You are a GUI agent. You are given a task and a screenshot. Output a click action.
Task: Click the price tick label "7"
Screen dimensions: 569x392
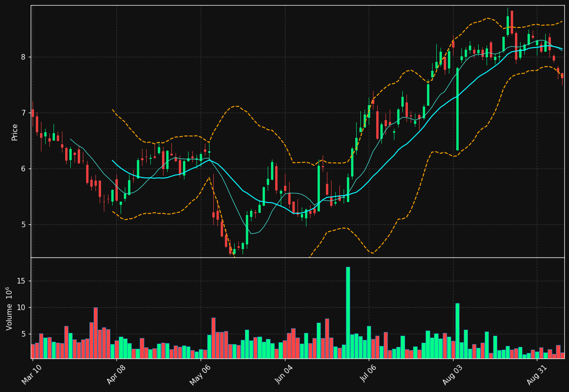pos(23,113)
